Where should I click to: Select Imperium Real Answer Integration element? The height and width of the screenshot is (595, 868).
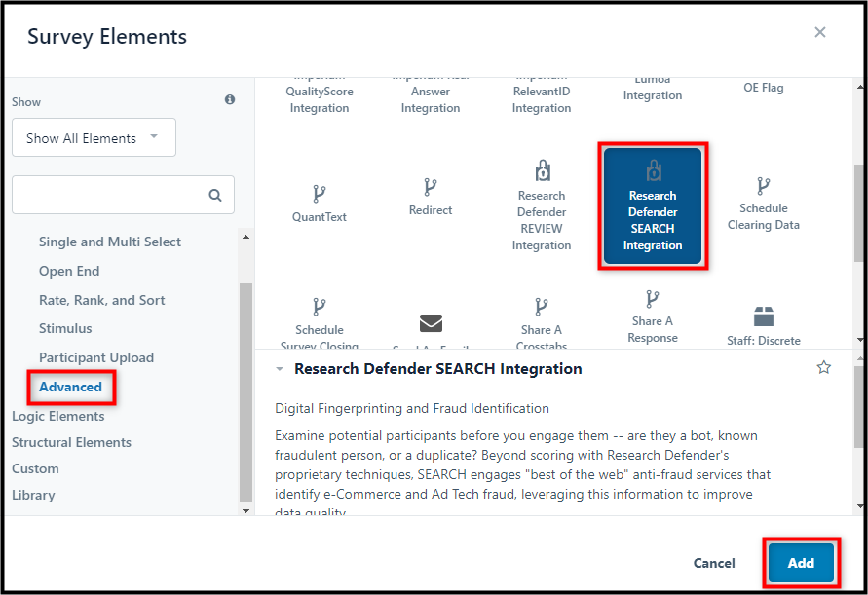[x=431, y=95]
